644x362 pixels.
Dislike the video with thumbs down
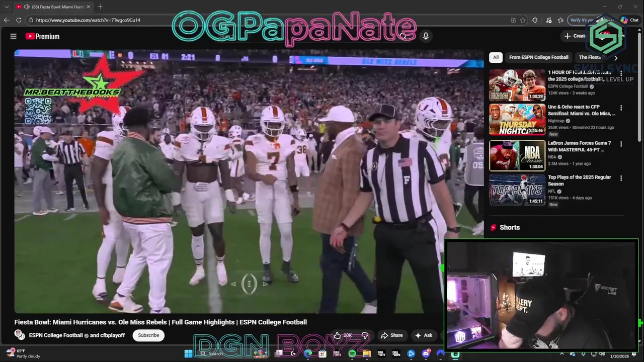(365, 335)
